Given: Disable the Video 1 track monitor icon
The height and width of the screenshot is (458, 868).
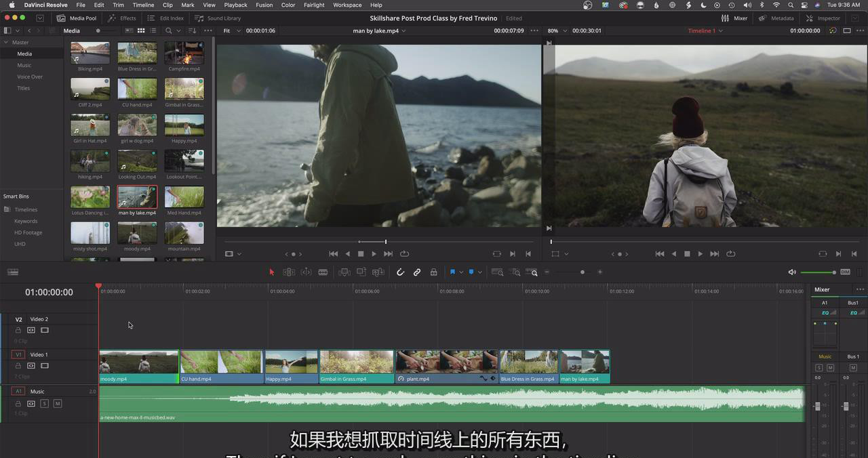Looking at the screenshot, I should (45, 366).
